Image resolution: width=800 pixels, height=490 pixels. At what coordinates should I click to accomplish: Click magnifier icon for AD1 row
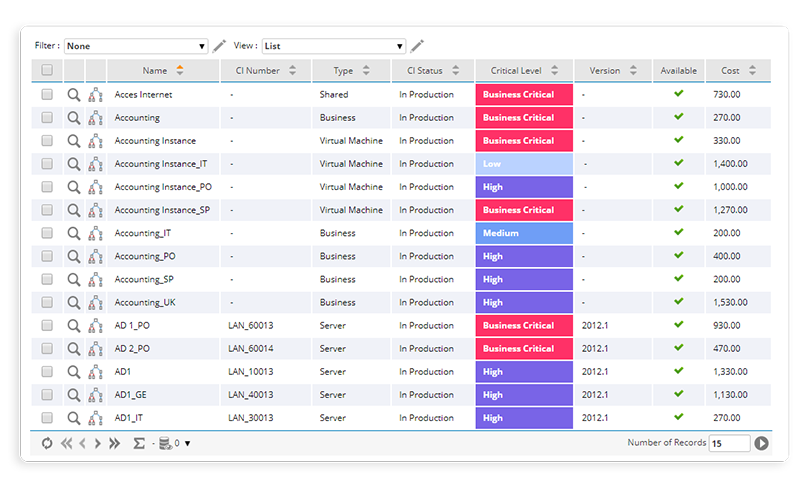point(74,372)
